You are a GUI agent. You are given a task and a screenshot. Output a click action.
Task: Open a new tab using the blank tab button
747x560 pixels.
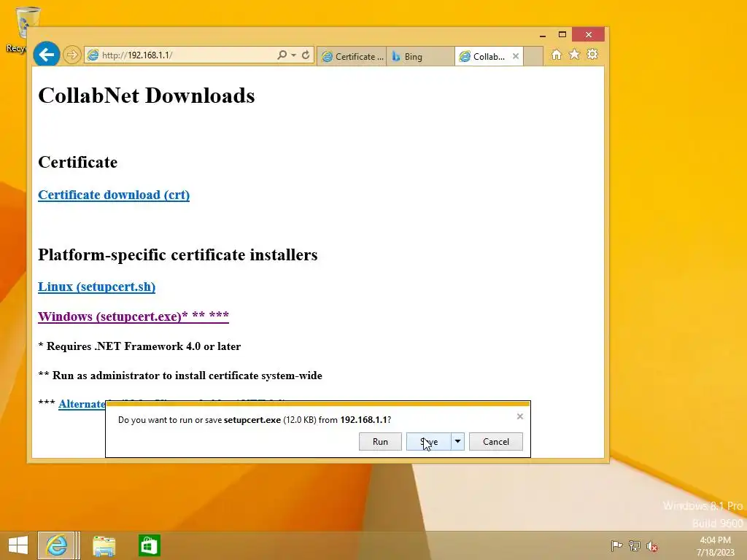pos(533,56)
